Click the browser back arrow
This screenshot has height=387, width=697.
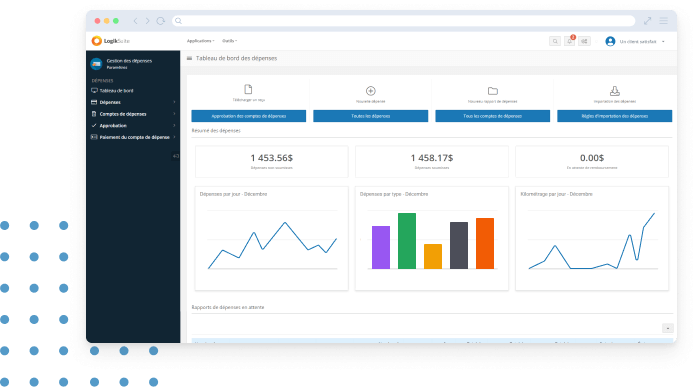[136, 21]
